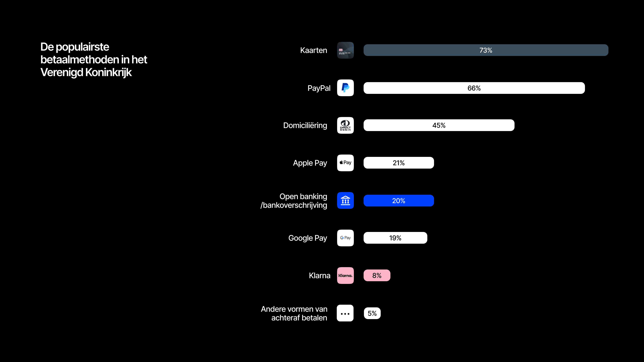Select the 66% PayPal bar
The image size is (644, 362).
(474, 88)
